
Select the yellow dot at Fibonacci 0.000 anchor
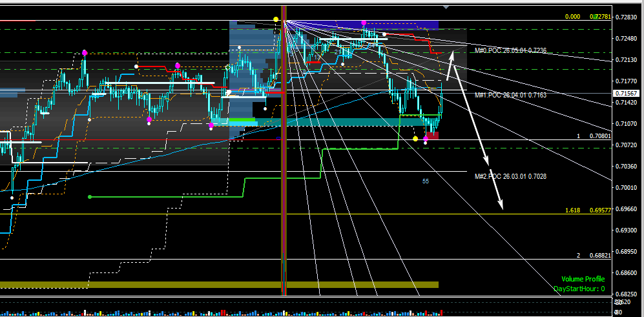276,19
